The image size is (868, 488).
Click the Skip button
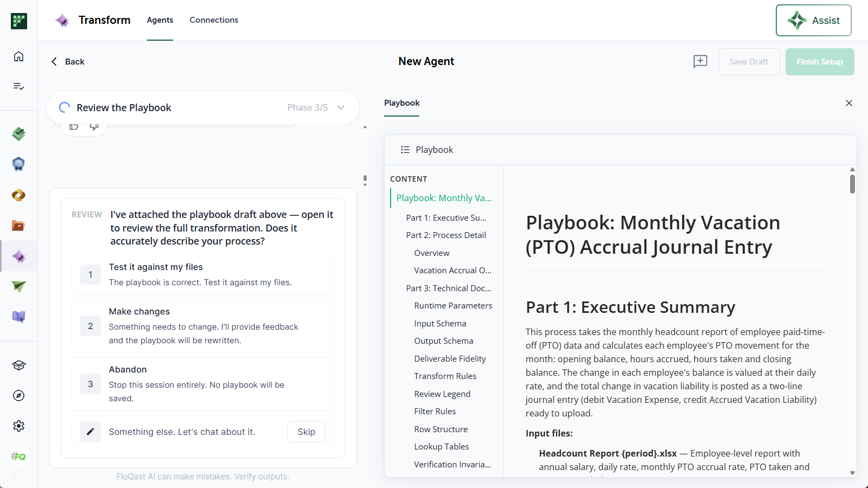pyautogui.click(x=306, y=432)
